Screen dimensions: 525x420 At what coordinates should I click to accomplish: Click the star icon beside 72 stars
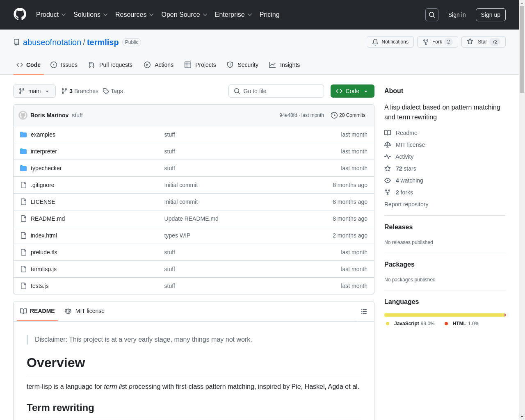point(388,169)
